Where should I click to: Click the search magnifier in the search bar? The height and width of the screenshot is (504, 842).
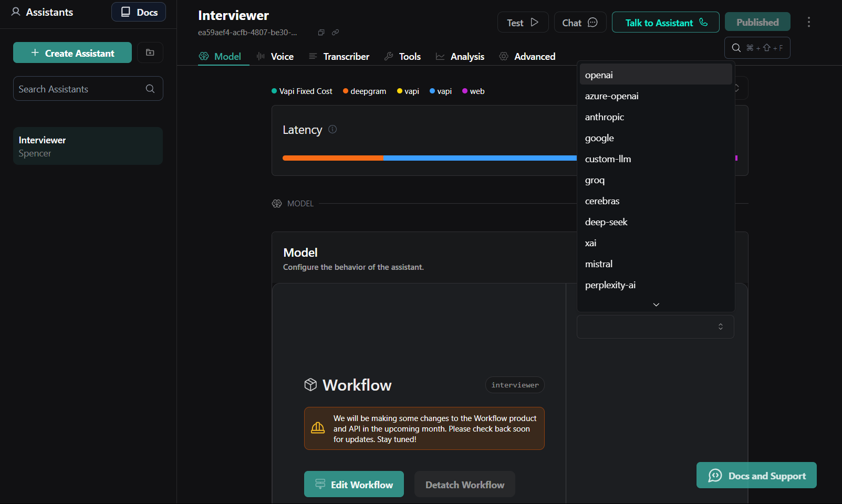(736, 47)
